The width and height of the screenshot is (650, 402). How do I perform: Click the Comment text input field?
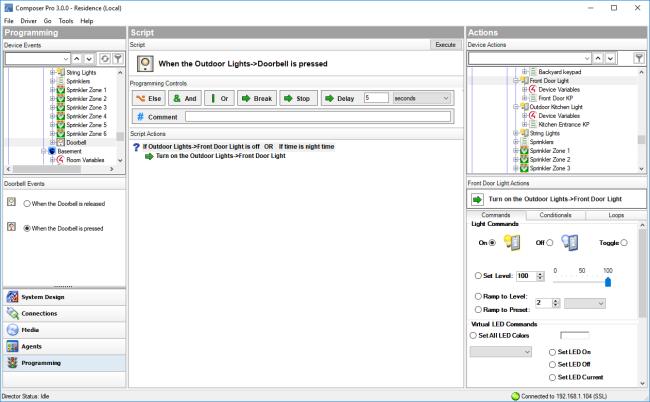click(x=318, y=117)
